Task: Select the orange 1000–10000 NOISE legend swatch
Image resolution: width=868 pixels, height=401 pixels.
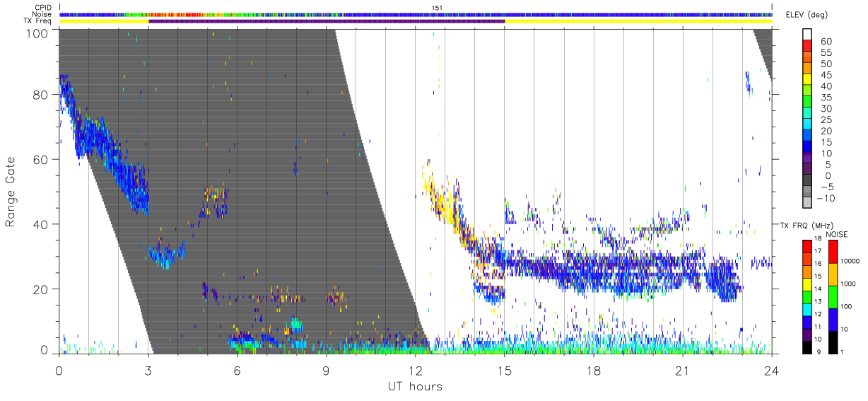Action: [x=833, y=273]
